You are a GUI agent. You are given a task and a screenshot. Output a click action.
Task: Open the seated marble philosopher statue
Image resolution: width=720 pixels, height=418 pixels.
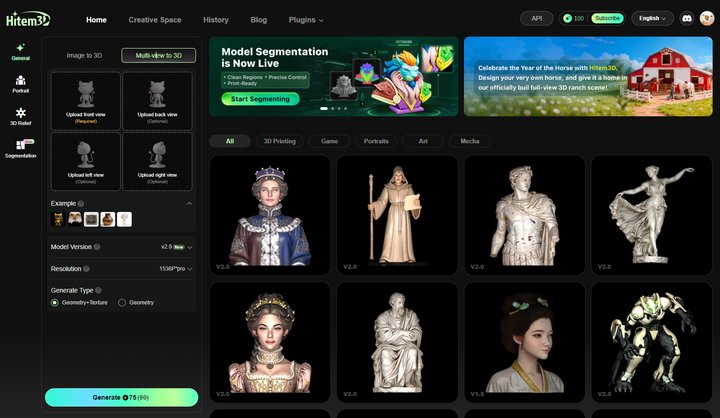point(397,342)
